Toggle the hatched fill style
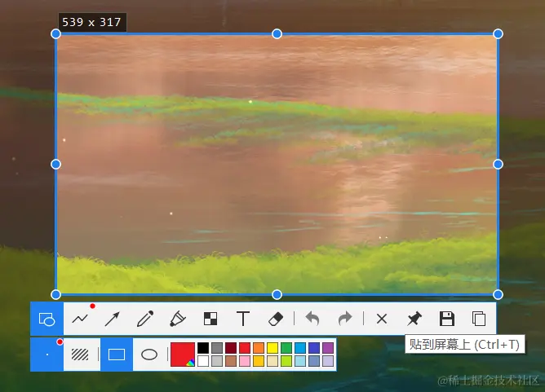Image resolution: width=545 pixels, height=392 pixels. pyautogui.click(x=80, y=355)
